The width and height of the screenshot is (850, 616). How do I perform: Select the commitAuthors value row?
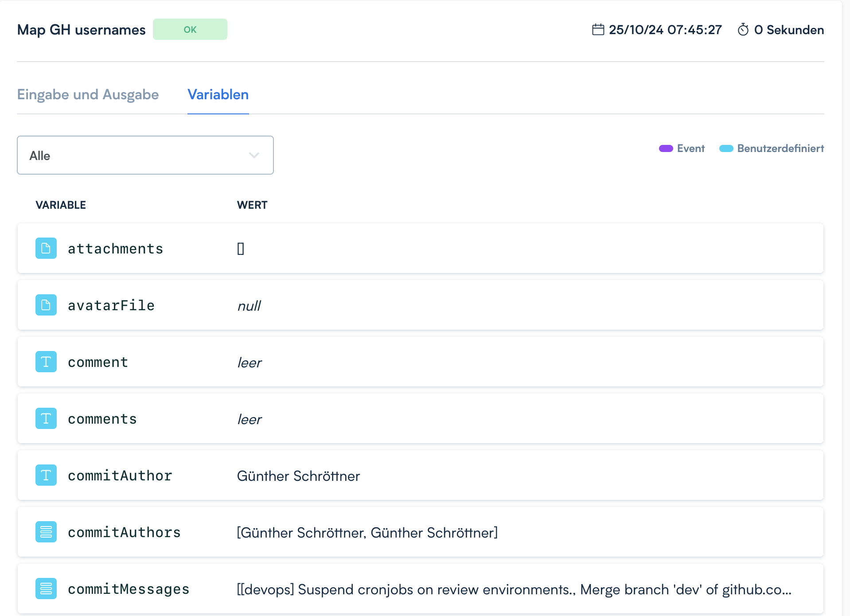[x=367, y=533]
